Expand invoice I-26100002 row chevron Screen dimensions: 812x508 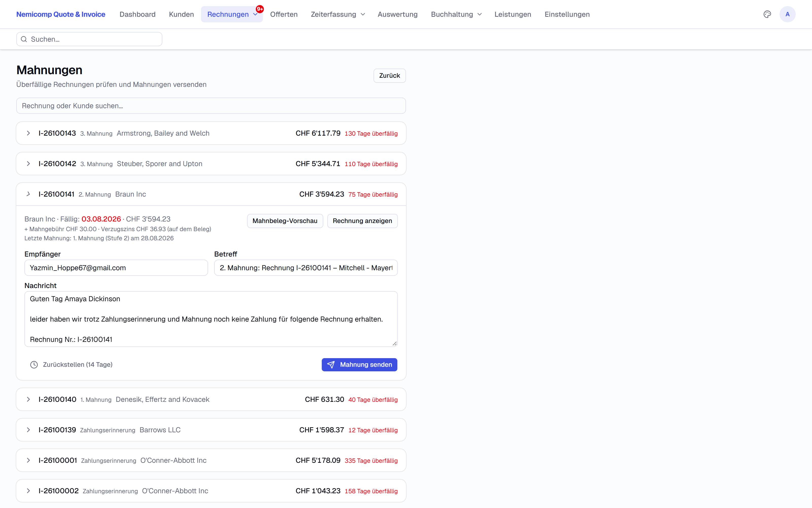[28, 490]
